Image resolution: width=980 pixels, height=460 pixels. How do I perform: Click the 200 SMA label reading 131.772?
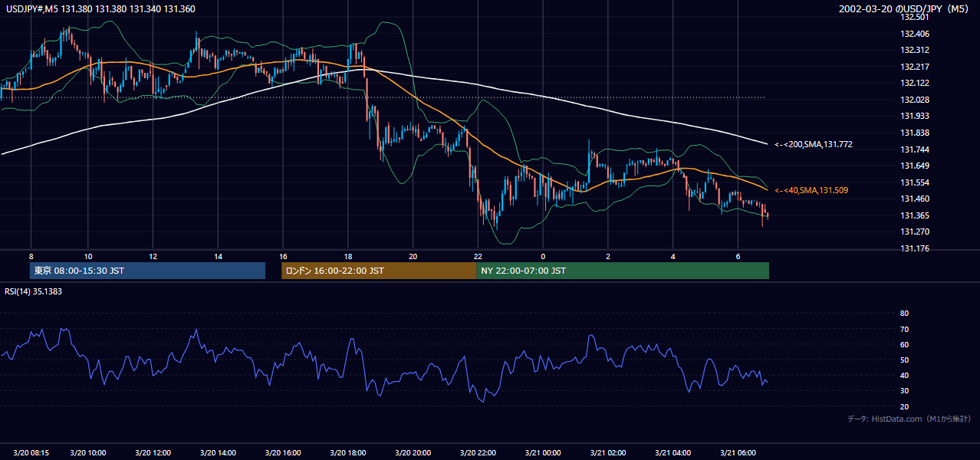pos(814,144)
